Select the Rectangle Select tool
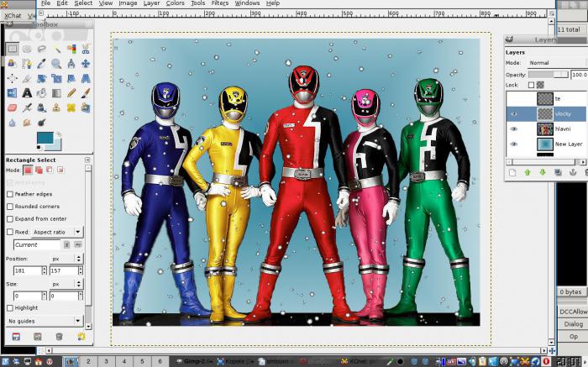This screenshot has height=367, width=588. (x=13, y=49)
